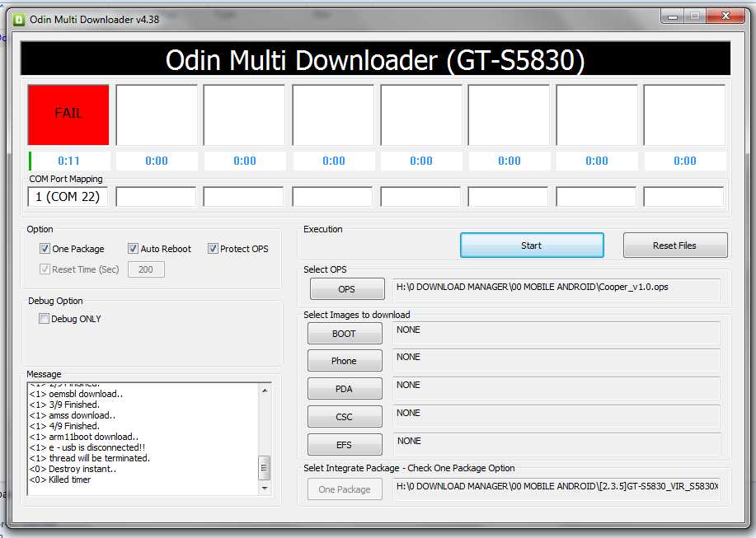Click the BOOT file path field showing NONE
This screenshot has width=756, height=538.
point(556,333)
